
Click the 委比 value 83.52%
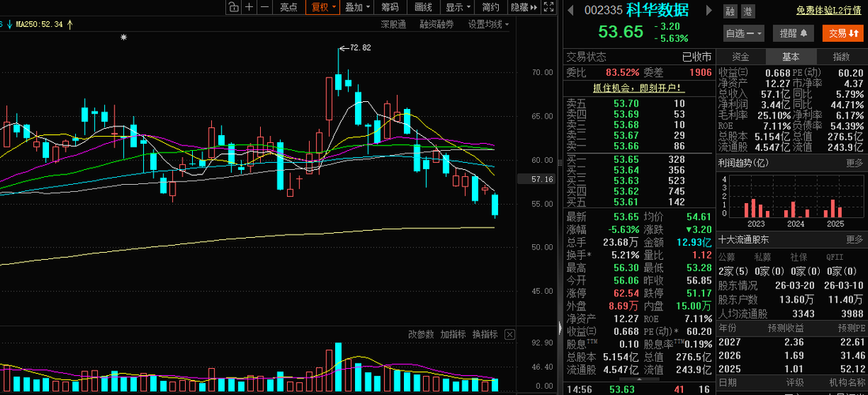click(x=623, y=73)
